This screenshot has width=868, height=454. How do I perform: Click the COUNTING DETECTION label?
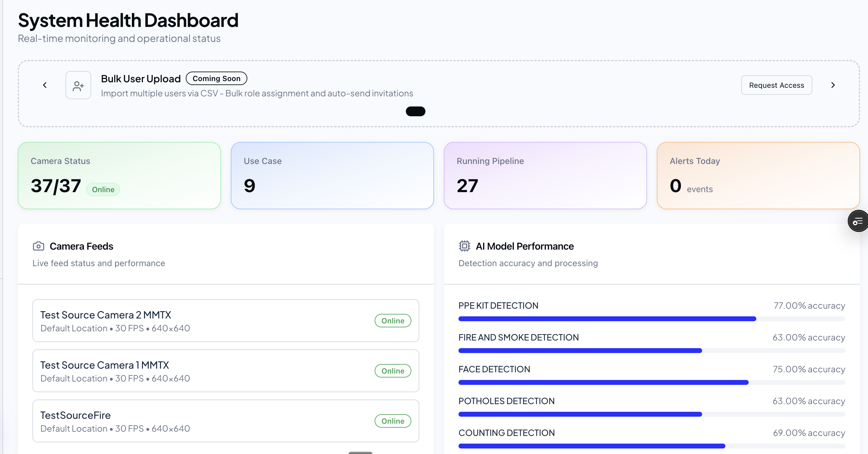tap(507, 433)
